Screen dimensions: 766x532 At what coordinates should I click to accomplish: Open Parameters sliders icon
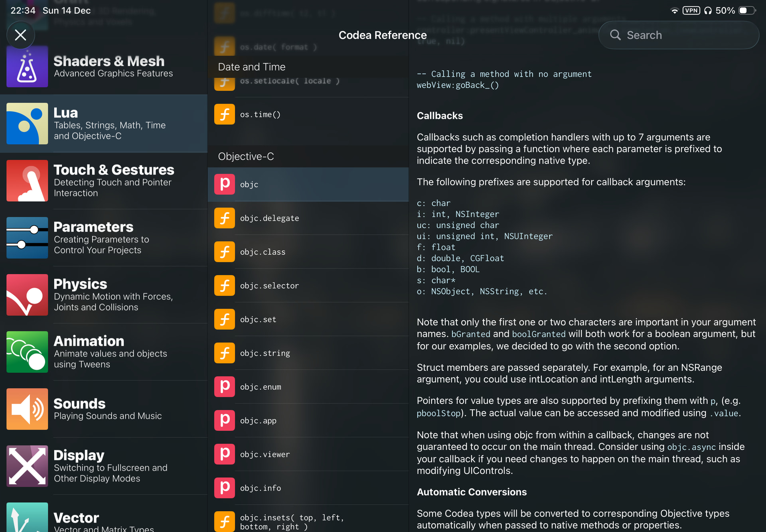(27, 238)
